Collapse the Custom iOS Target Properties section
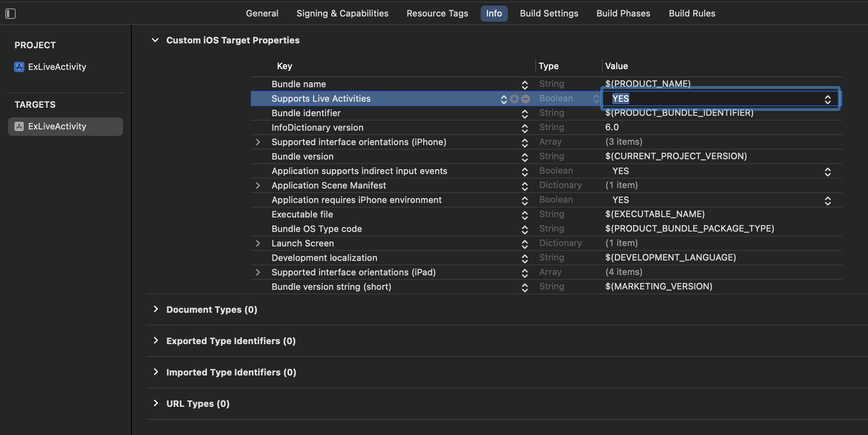 pos(155,40)
